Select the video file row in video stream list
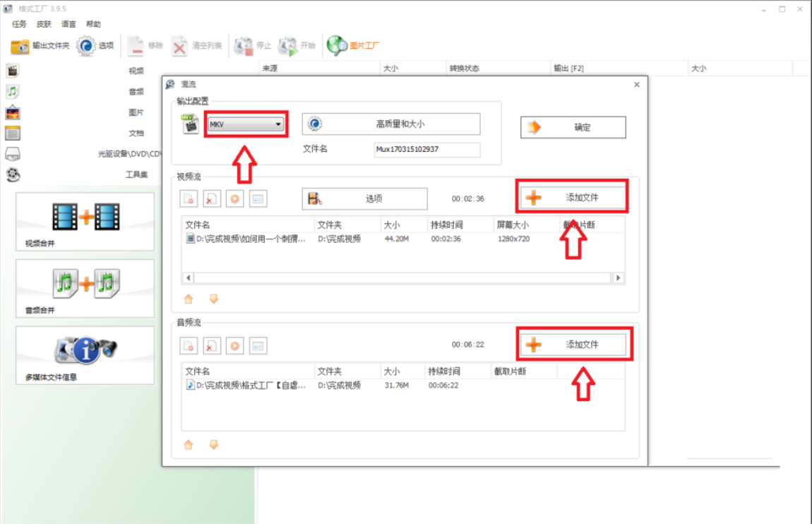 (403, 239)
